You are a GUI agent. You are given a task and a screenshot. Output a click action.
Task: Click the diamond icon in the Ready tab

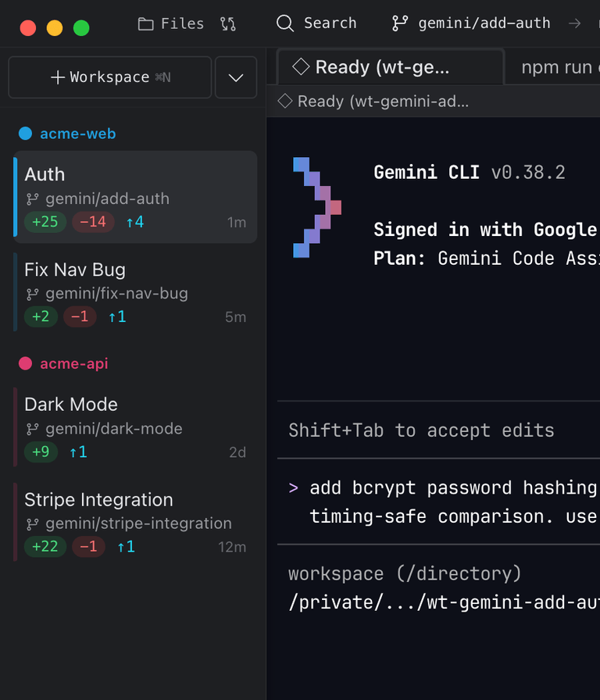tap(301, 67)
